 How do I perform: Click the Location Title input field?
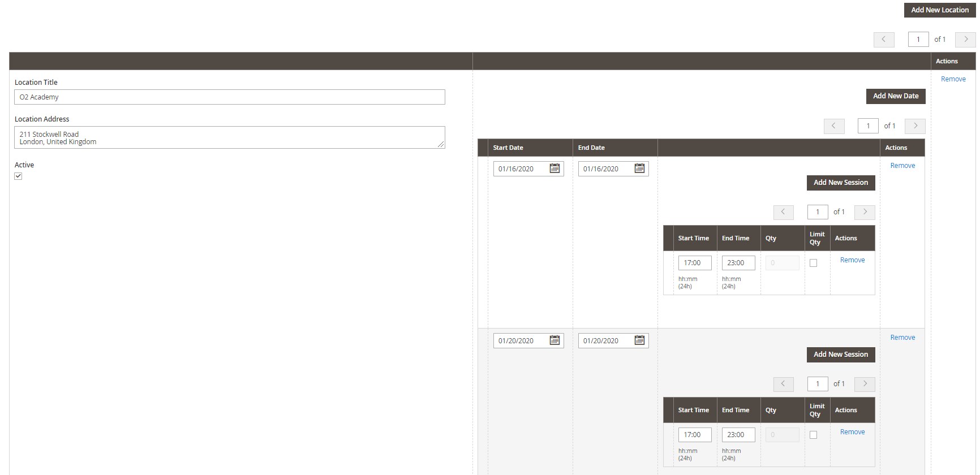pos(229,97)
